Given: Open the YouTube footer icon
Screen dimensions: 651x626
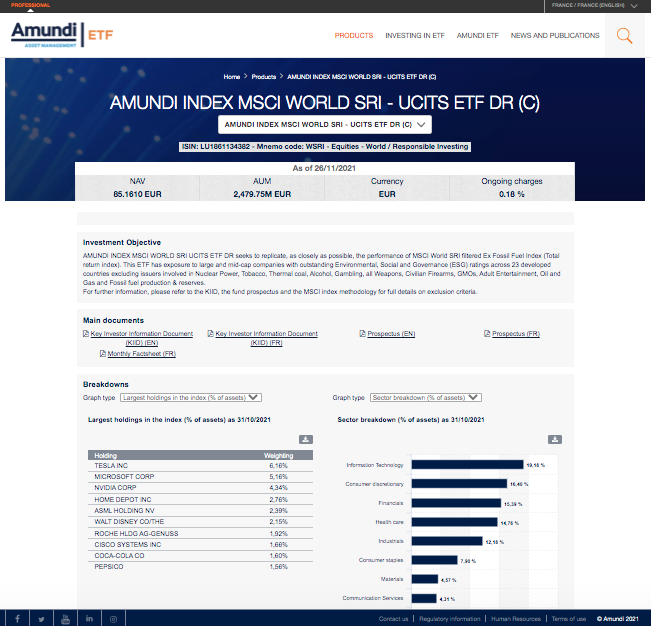Looking at the screenshot, I should pyautogui.click(x=66, y=619).
